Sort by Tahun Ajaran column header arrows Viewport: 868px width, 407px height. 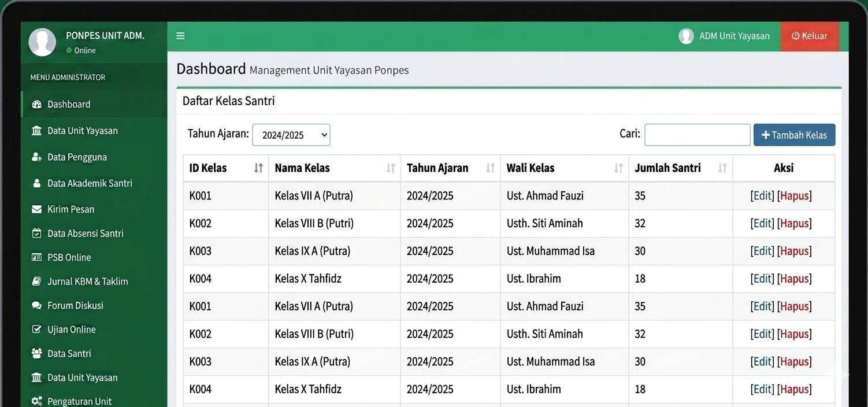tap(491, 168)
